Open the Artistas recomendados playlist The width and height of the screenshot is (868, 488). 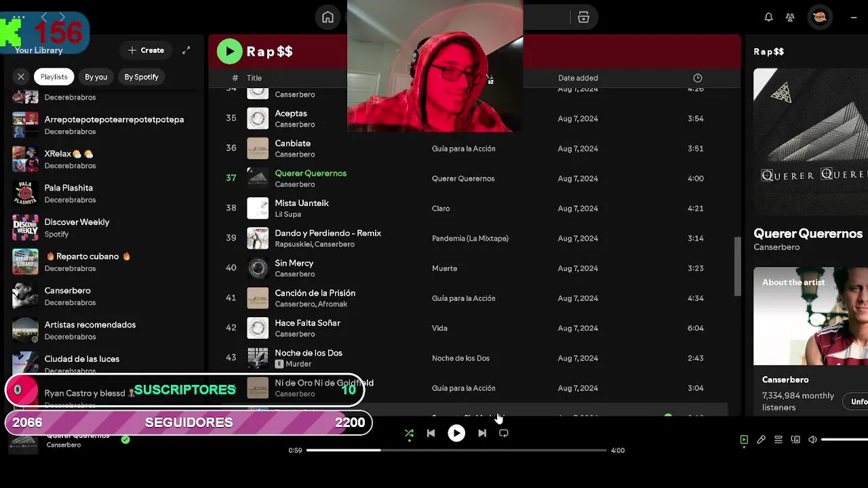pos(105,330)
